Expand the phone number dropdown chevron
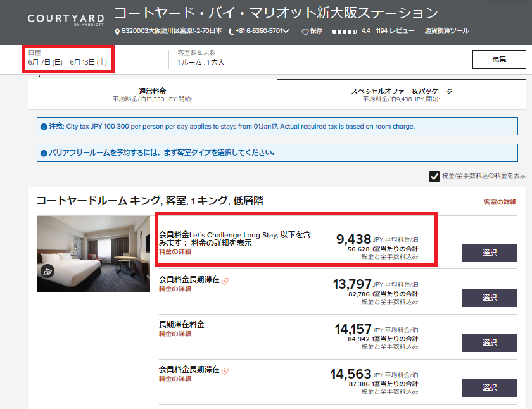 pyautogui.click(x=286, y=31)
